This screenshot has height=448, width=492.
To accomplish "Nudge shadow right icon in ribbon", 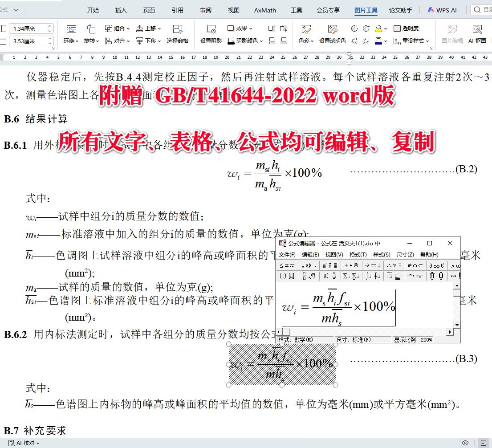I will click(284, 41).
